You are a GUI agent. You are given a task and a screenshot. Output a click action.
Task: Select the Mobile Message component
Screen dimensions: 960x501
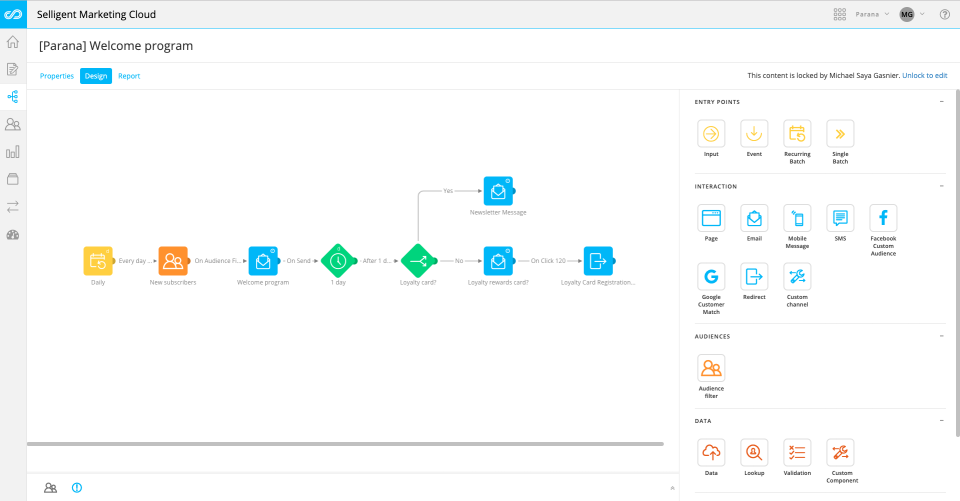coord(797,218)
